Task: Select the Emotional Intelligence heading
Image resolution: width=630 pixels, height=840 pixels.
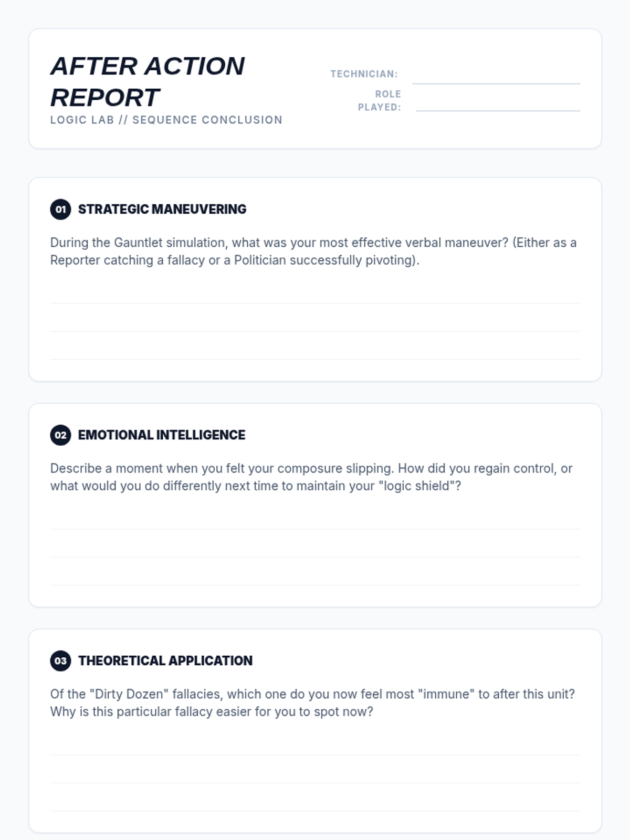Action: click(161, 435)
